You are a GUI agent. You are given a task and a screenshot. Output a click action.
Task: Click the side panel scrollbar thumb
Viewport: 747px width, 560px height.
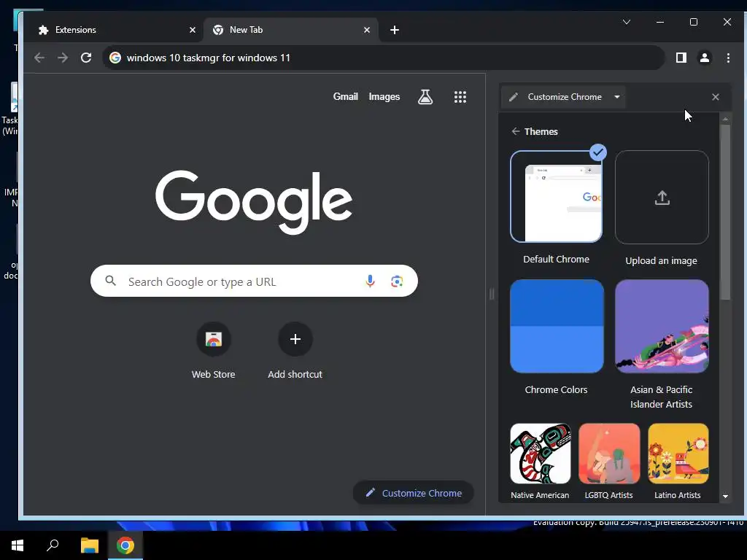click(725, 212)
